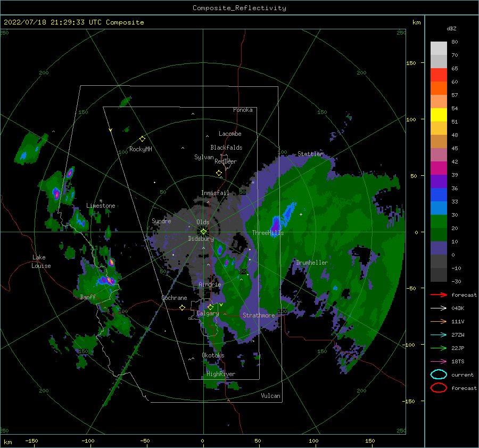Select the 65 dBZ red color swatch

(439, 75)
